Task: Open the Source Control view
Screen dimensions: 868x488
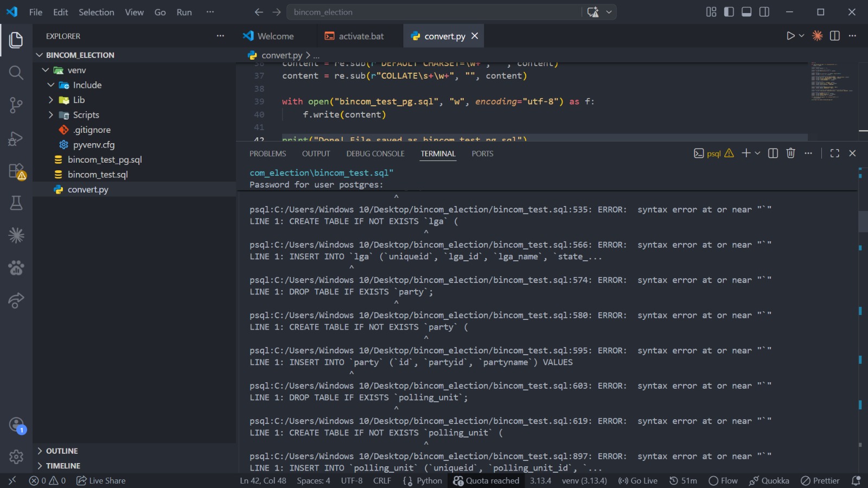Action: [x=16, y=105]
